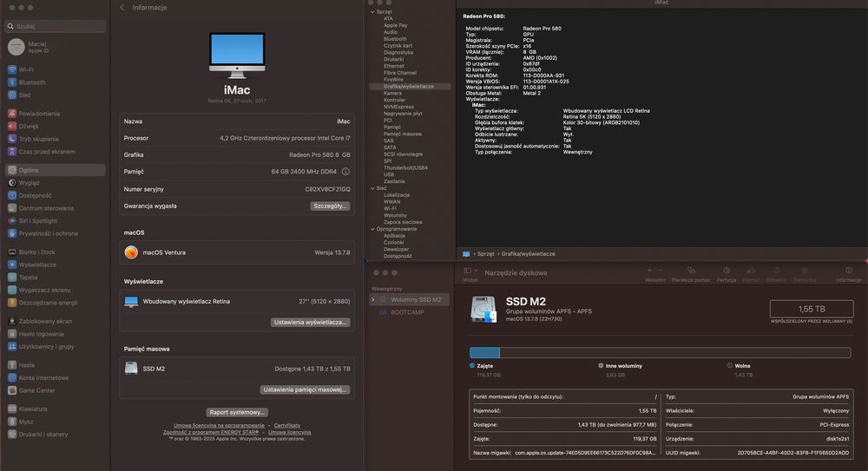Viewport: 868px width, 471px height.
Task: Open Centrum sterowania settings
Action: pos(46,208)
